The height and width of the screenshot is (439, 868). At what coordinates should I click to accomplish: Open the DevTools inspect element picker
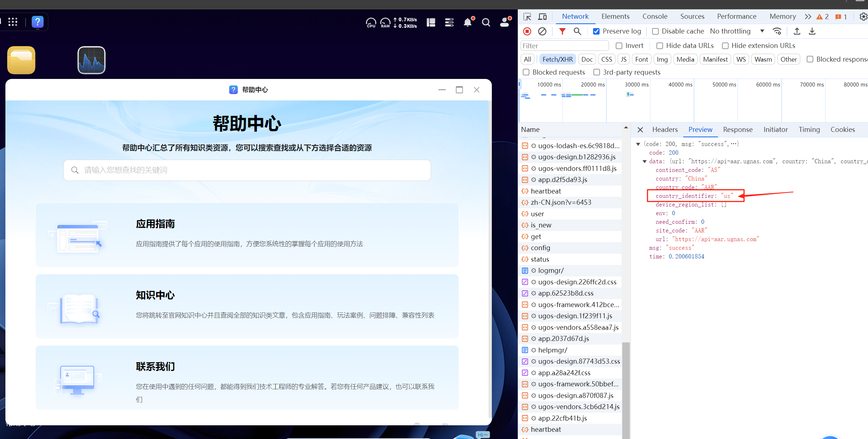click(x=527, y=17)
